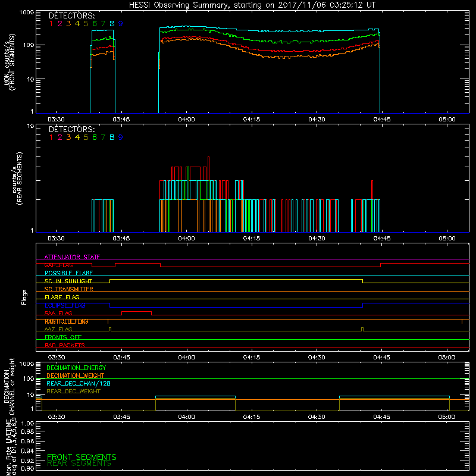The width and height of the screenshot is (476, 476).
Task: Click 05:00 time label under Flags plot
Action: click(447, 358)
